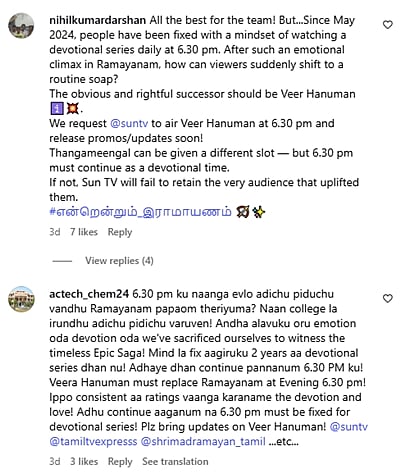Viewport: 400px width, 473px height.
Task: Show 3 likes on second comment
Action: coord(84,462)
